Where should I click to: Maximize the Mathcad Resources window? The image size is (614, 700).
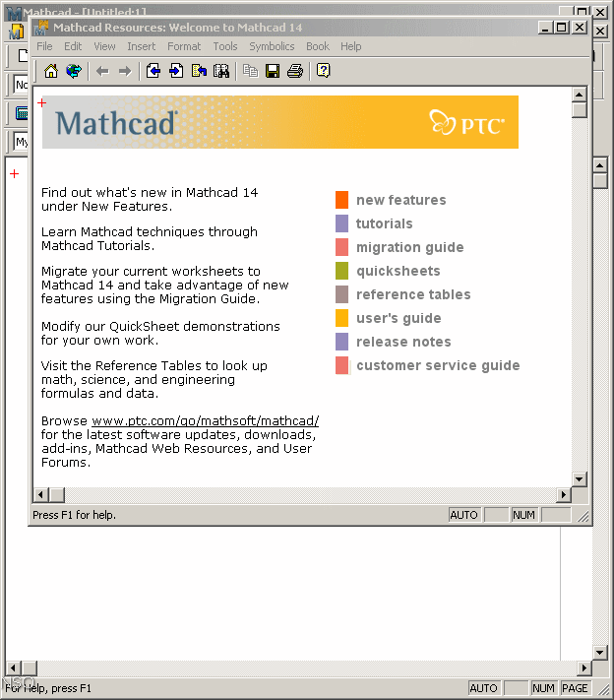click(x=562, y=28)
